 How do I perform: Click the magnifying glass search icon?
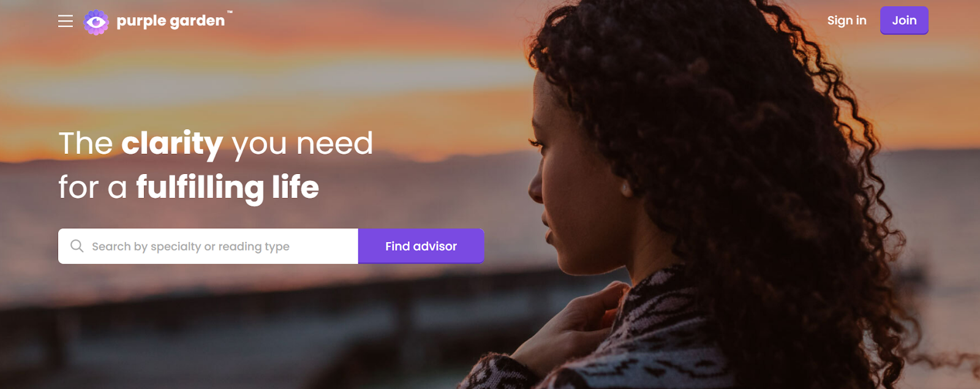click(77, 246)
